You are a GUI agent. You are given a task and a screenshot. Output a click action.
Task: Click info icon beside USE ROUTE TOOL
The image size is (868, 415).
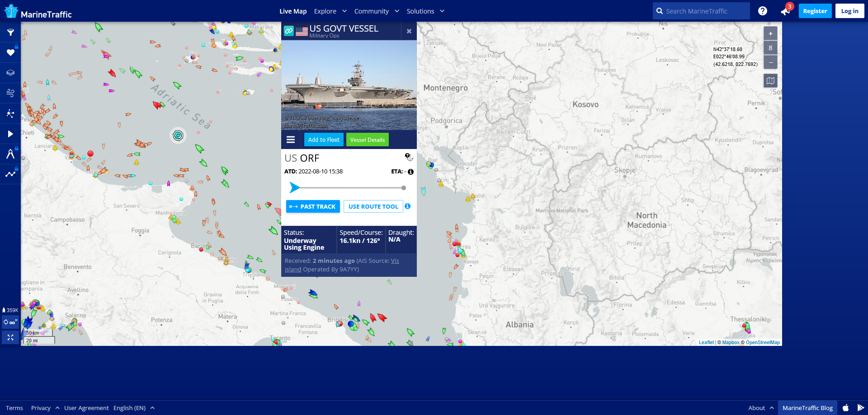coord(408,206)
